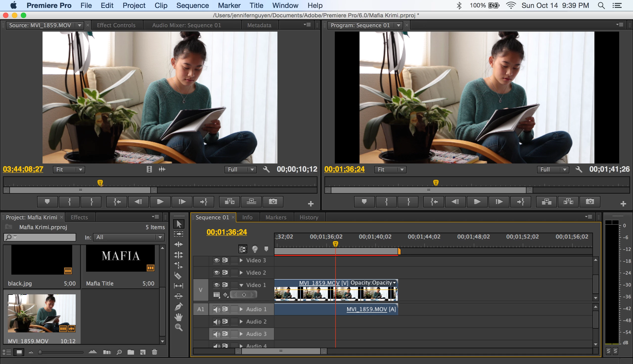The width and height of the screenshot is (633, 364).
Task: Select the Zoom tool magnifier
Action: 179,327
